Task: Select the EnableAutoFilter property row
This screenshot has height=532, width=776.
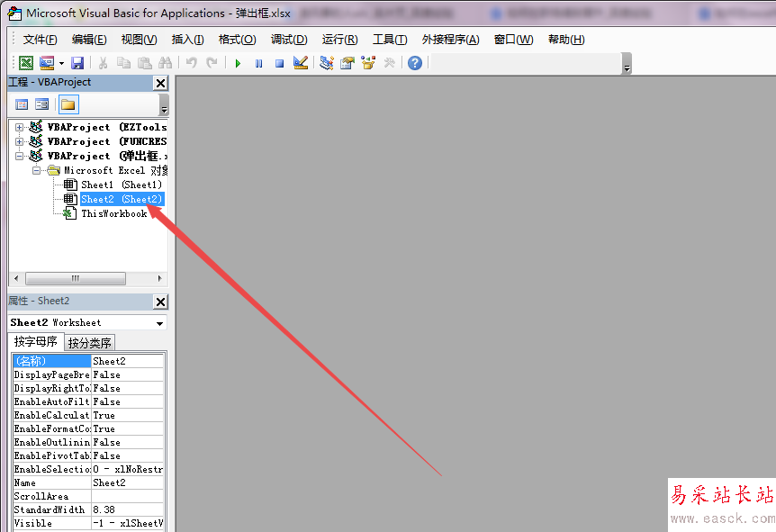Action: click(x=88, y=401)
